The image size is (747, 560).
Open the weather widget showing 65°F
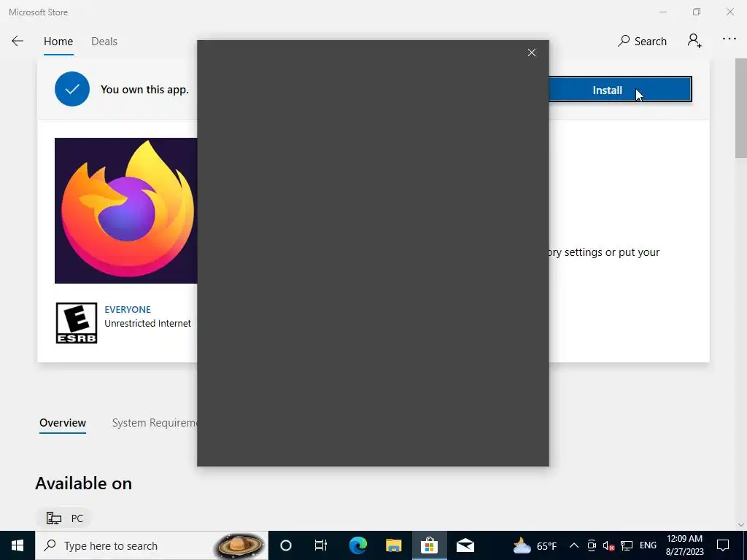[535, 545]
